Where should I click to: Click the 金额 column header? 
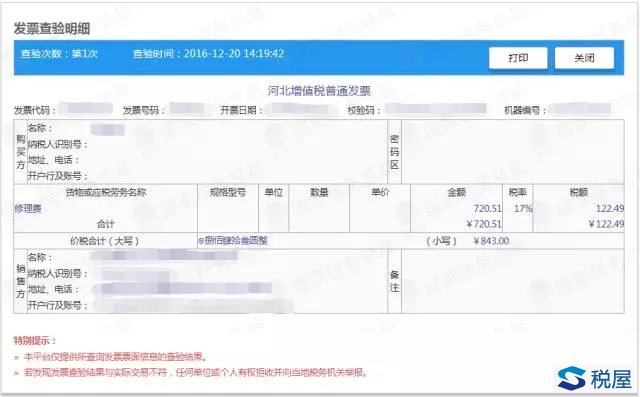click(456, 192)
